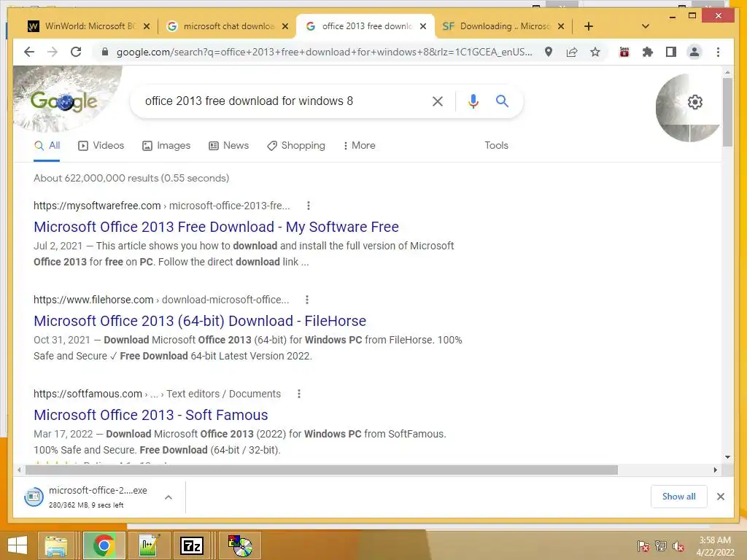Click Show all downloads button
The width and height of the screenshot is (747, 560).
tap(679, 497)
